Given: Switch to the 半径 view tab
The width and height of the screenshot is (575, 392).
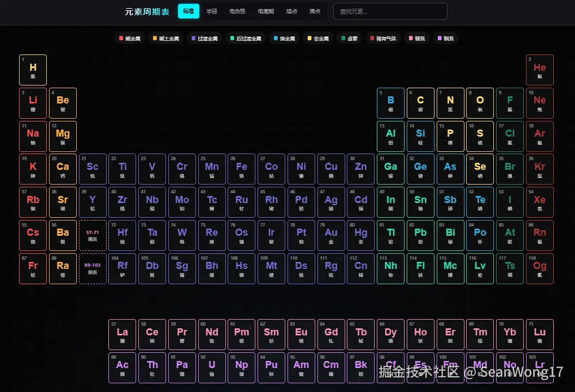Looking at the screenshot, I should [x=212, y=11].
